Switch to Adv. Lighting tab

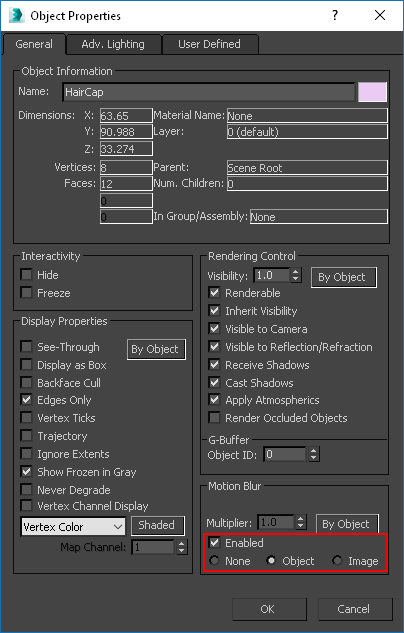coord(113,44)
